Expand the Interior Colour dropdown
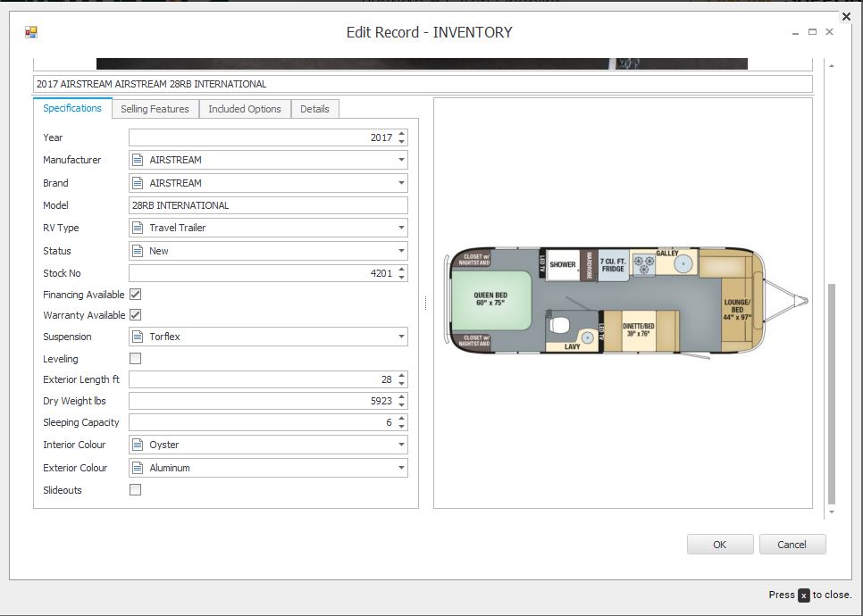This screenshot has width=863, height=616. (401, 445)
